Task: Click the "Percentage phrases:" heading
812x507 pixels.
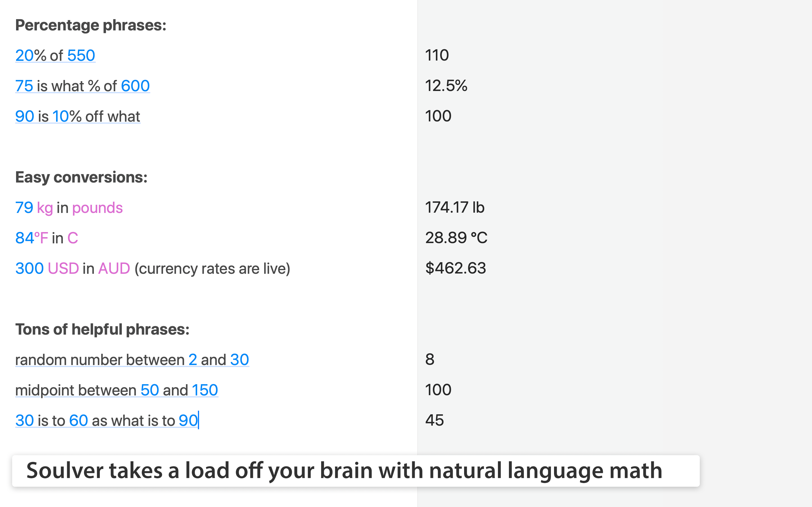Action: pos(91,25)
